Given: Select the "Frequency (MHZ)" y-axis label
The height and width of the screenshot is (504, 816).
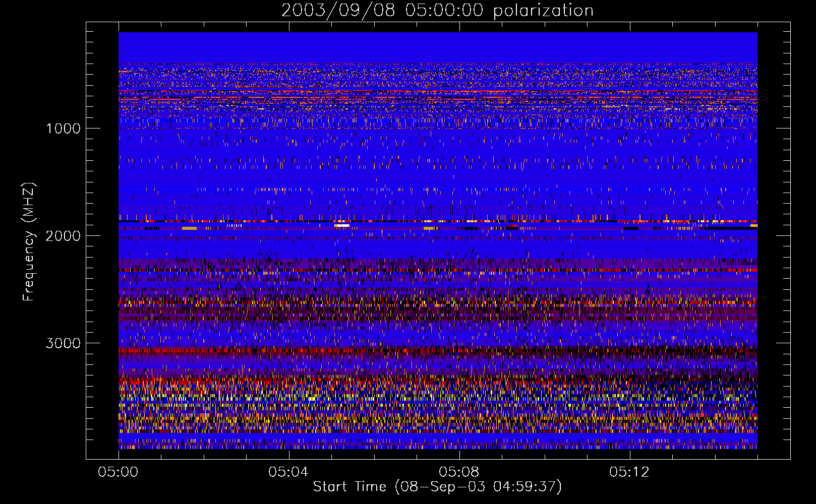Looking at the screenshot, I should [29, 242].
